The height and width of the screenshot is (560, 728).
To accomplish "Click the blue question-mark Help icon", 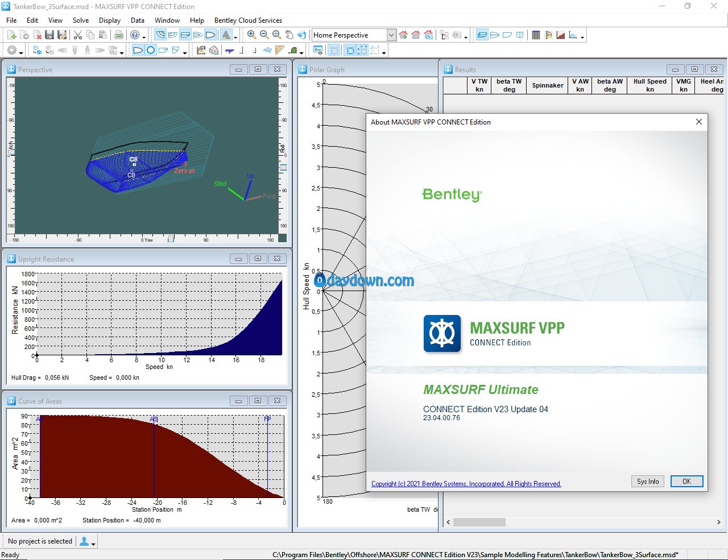I will pos(135,35).
